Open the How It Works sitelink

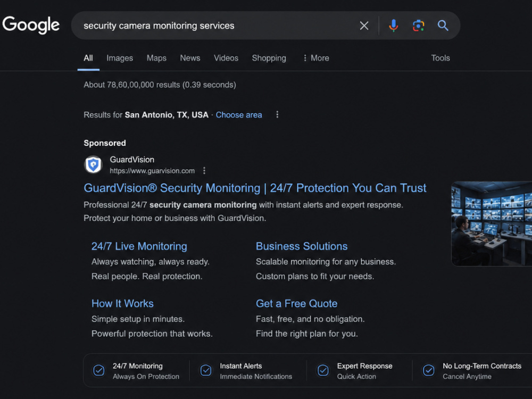122,303
